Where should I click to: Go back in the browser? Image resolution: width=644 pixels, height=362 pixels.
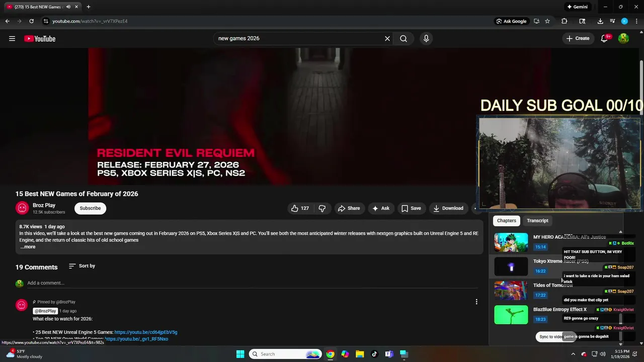pyautogui.click(x=7, y=21)
